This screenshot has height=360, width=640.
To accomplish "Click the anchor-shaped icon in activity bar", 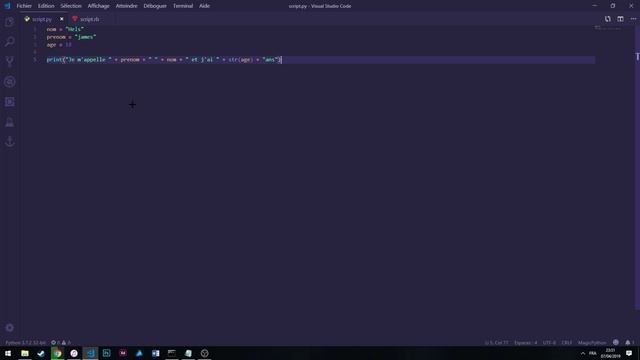I will (9, 142).
